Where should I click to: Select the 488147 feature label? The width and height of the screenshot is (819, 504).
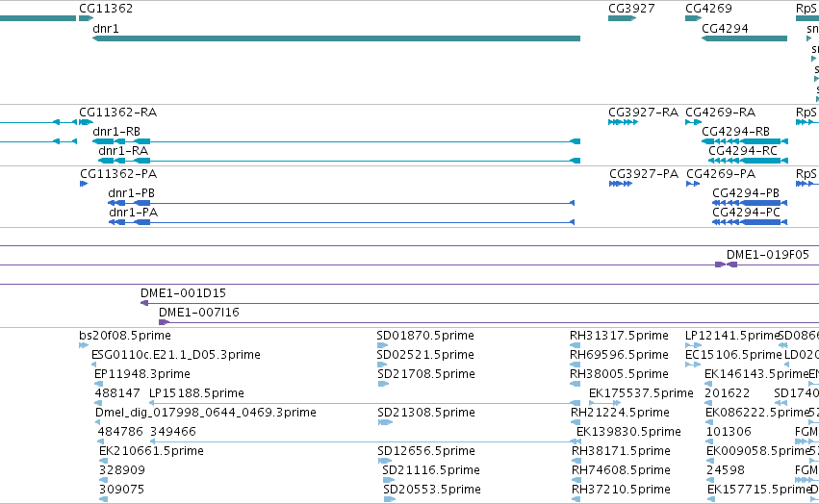click(117, 393)
